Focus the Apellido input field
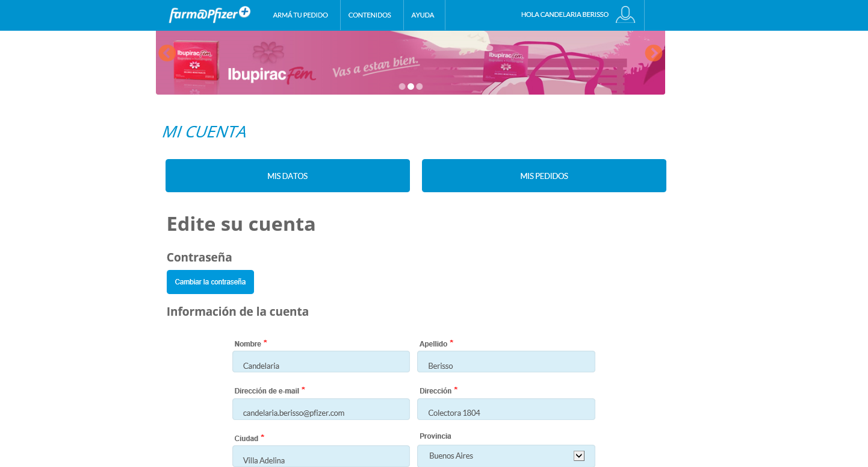The width and height of the screenshot is (868, 467). coord(506,362)
